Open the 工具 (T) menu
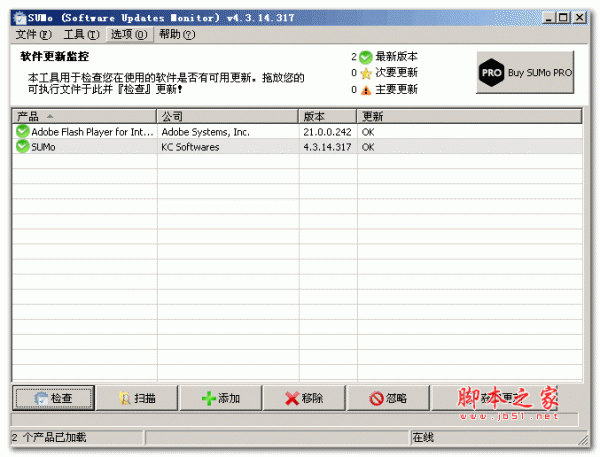The height and width of the screenshot is (457, 600). point(81,34)
